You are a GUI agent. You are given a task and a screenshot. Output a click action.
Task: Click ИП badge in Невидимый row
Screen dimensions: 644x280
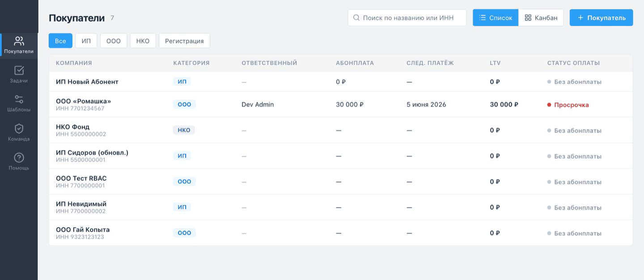pos(182,207)
